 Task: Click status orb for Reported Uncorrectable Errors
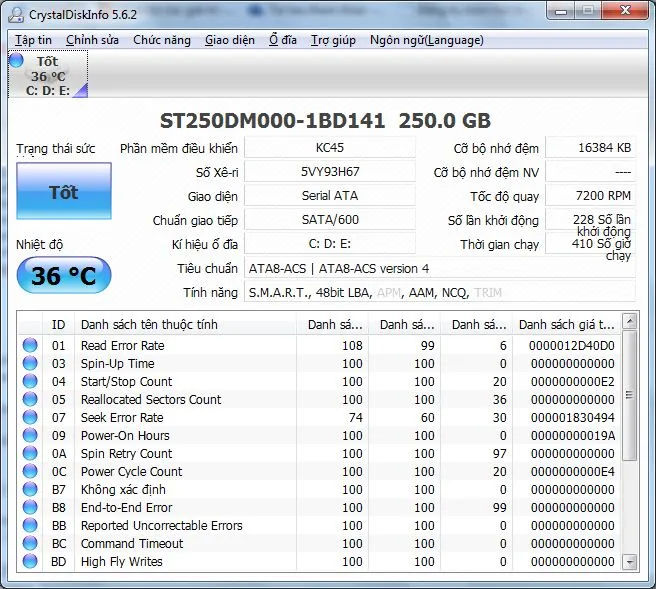pyautogui.click(x=30, y=525)
